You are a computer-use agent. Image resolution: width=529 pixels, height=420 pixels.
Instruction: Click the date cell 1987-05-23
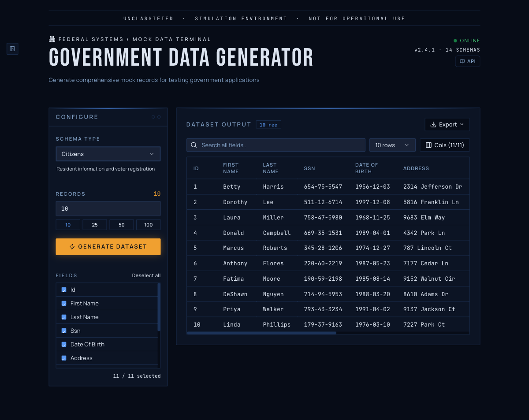tap(373, 264)
